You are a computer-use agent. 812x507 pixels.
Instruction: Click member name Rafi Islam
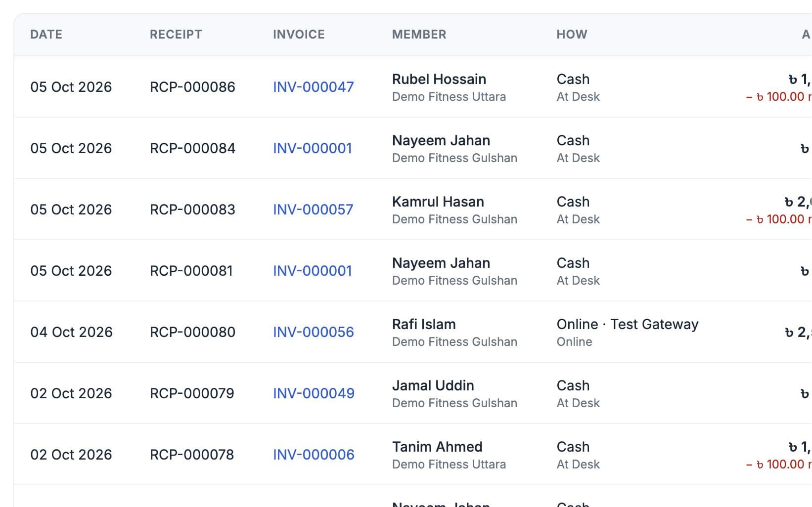tap(424, 324)
